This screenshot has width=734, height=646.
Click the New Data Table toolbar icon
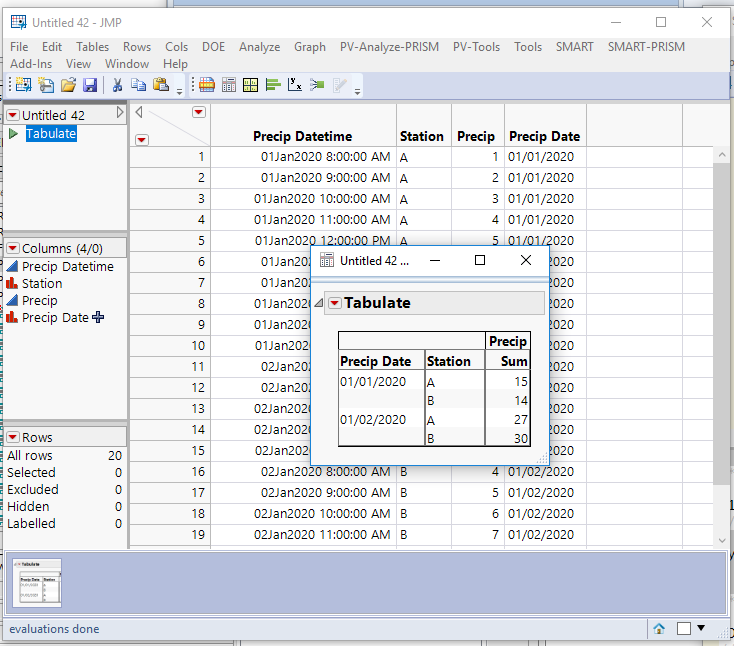coord(22,85)
